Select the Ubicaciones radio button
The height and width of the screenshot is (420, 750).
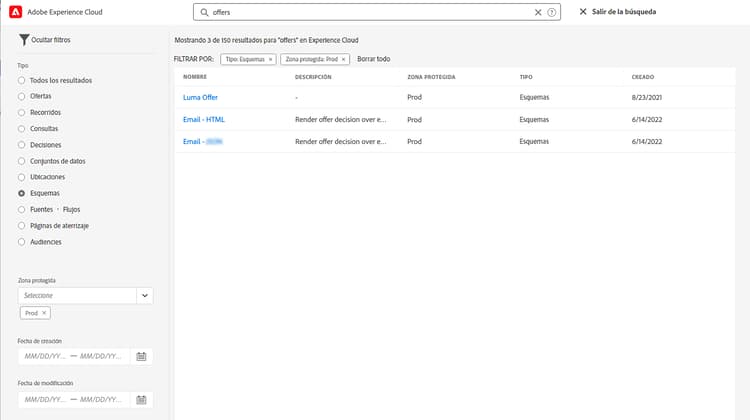click(22, 177)
